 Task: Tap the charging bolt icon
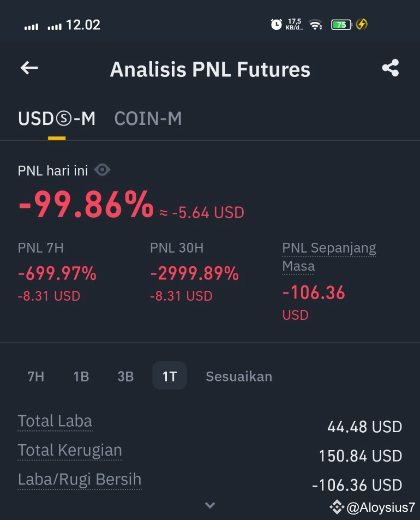click(362, 24)
